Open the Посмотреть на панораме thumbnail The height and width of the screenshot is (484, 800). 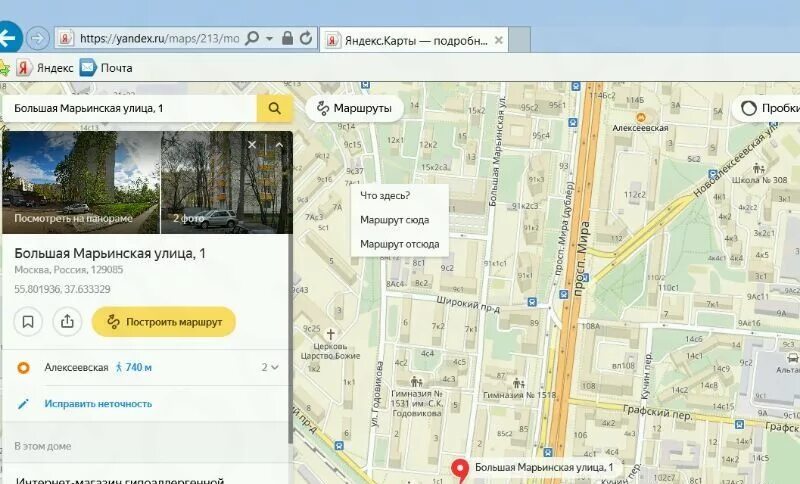point(81,182)
